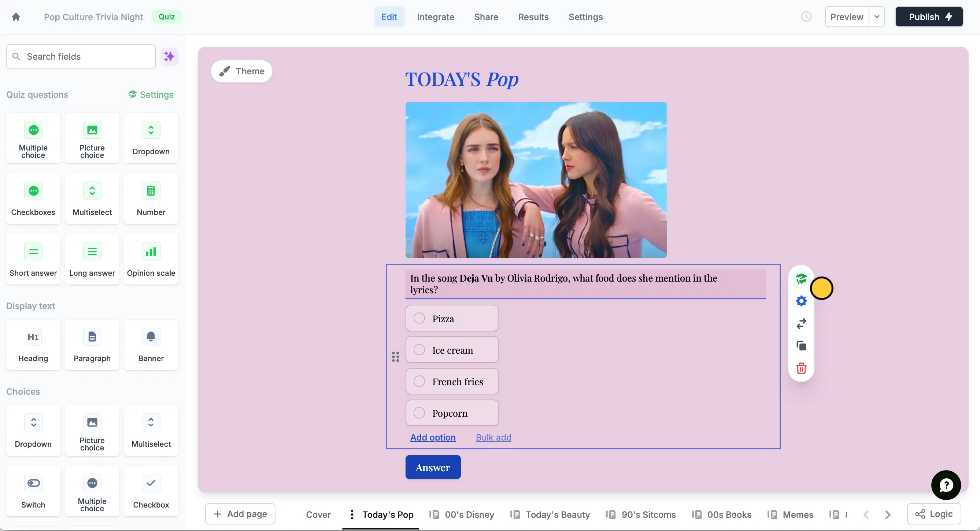Select the French fries radio option
980x531 pixels.
pos(419,381)
